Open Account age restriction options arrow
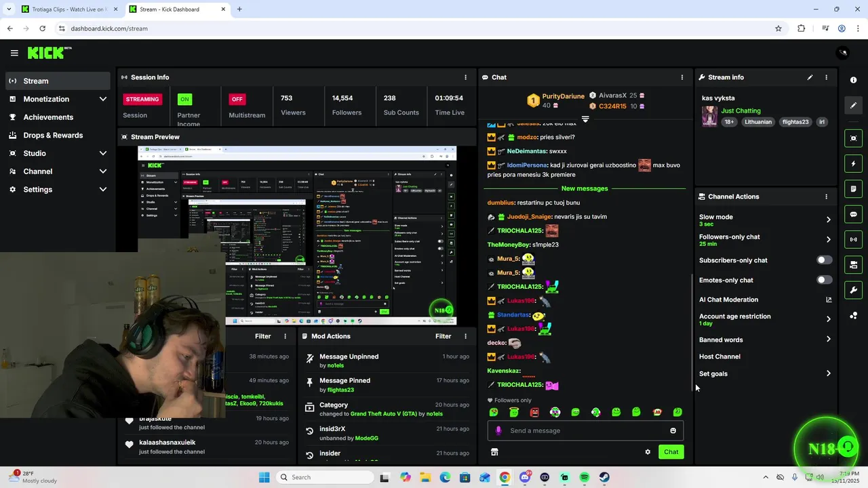The image size is (868, 488). tap(828, 319)
